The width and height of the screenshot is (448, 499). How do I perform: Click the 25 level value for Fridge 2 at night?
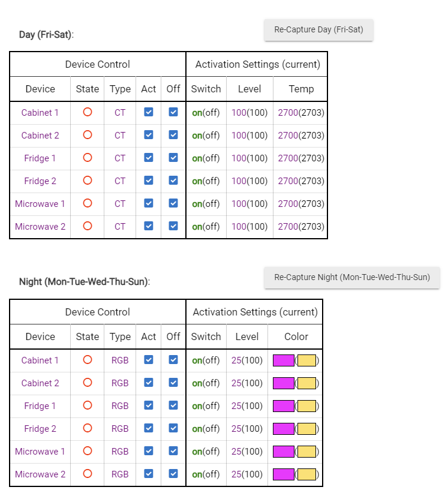(236, 429)
